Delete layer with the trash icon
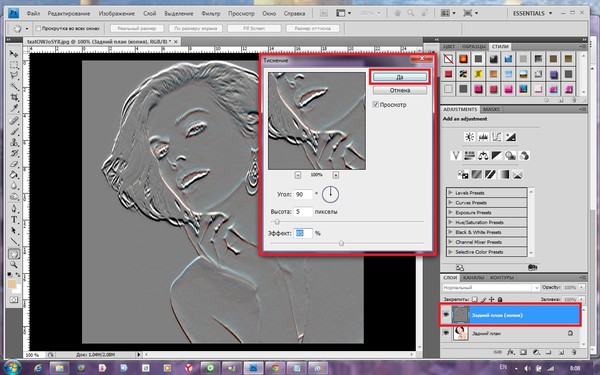Viewport: 600px width, 375px height. pos(574,352)
